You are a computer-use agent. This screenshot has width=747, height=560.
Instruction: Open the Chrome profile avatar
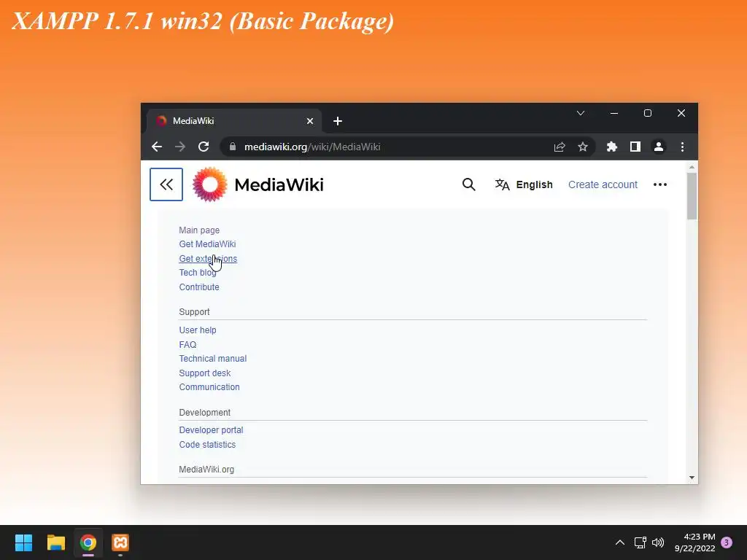[659, 147]
